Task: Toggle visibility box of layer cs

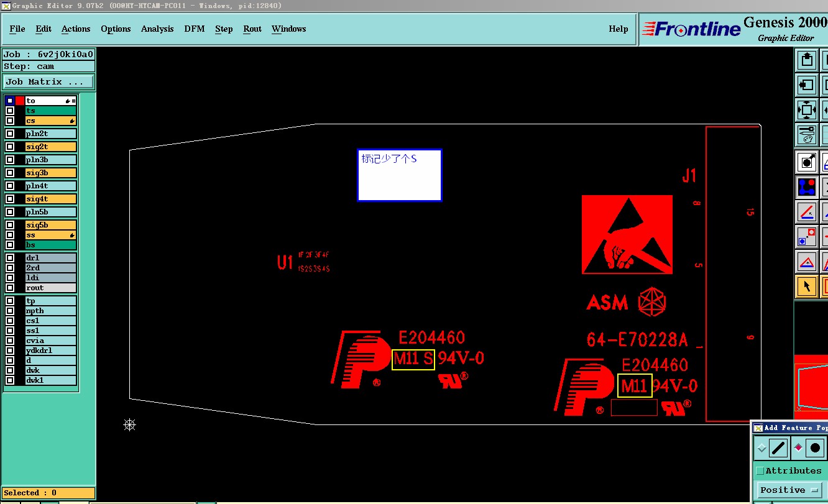Action: click(10, 121)
